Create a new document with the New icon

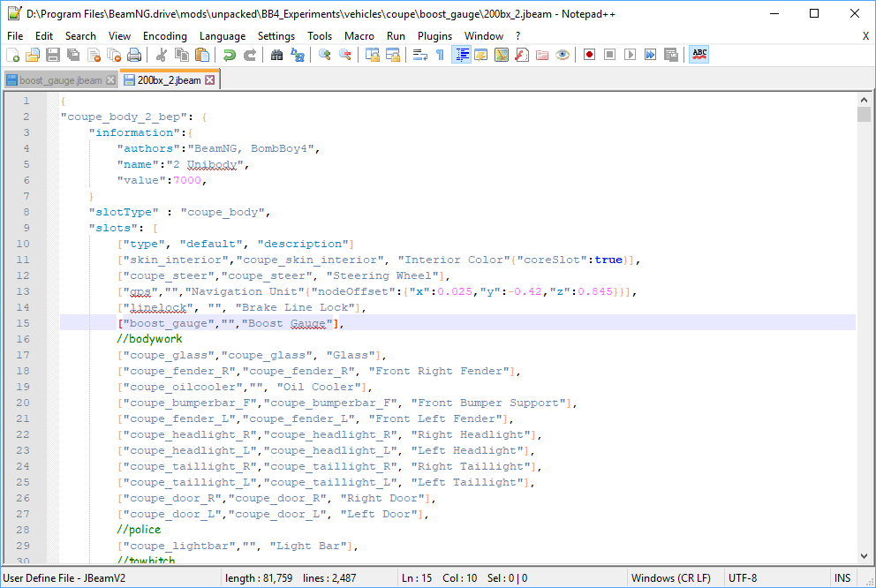coord(12,55)
